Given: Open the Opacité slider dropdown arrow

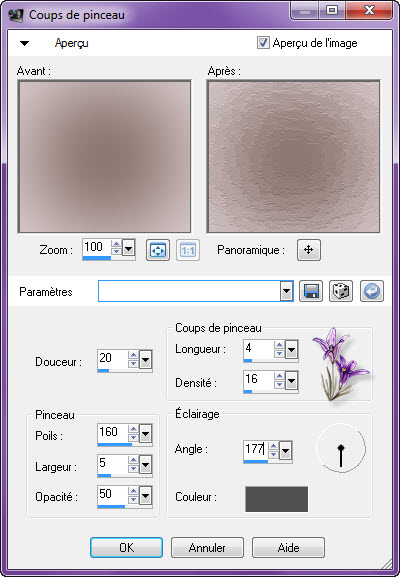Looking at the screenshot, I should pos(146,496).
